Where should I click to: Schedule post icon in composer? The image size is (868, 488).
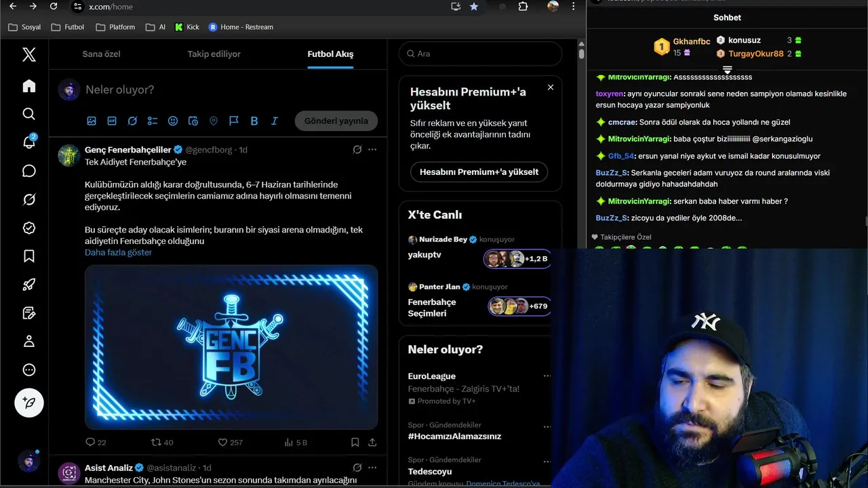click(193, 121)
